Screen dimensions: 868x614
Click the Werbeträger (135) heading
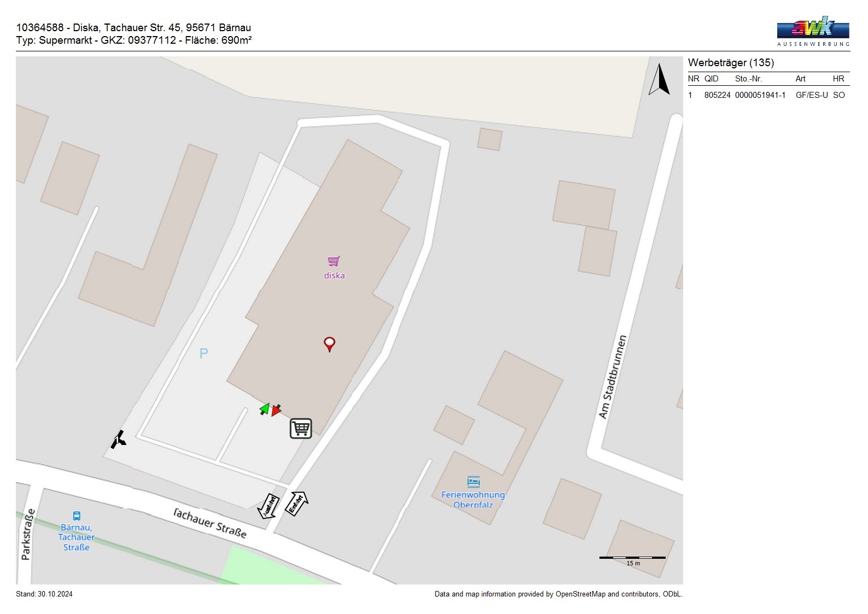[731, 63]
